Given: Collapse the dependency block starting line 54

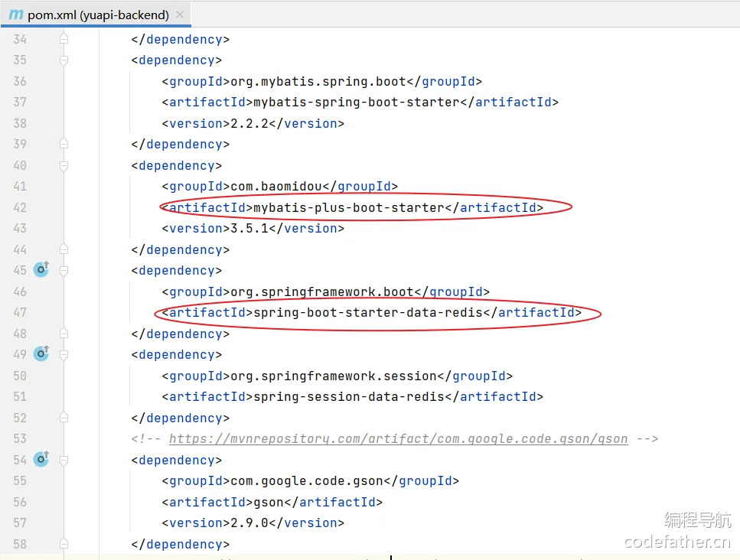Looking at the screenshot, I should [x=64, y=460].
